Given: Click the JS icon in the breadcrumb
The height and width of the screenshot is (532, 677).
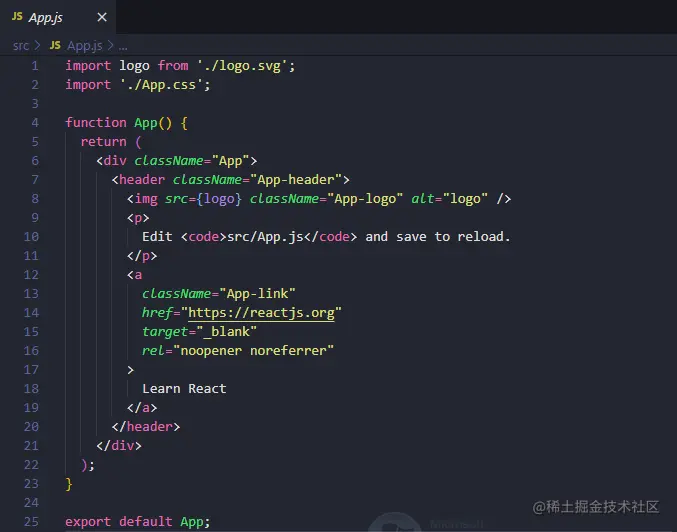Looking at the screenshot, I should (x=55, y=45).
